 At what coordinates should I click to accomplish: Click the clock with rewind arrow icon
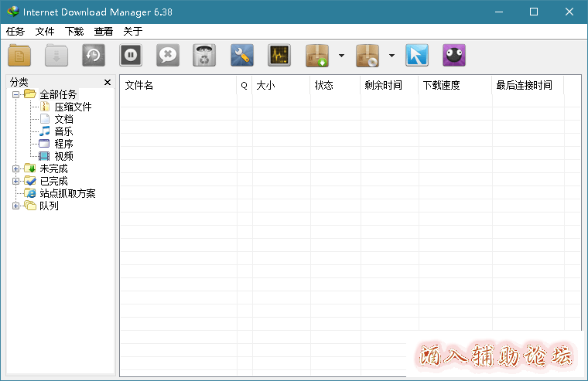(94, 56)
